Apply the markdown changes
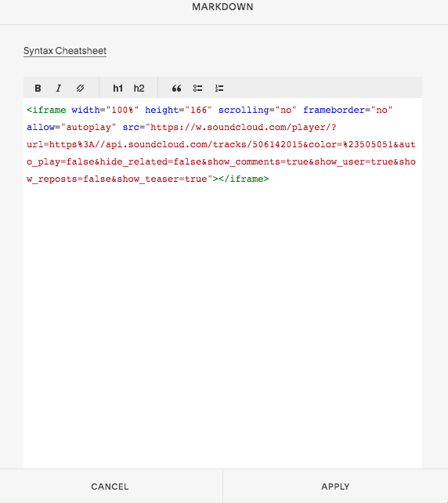 tap(335, 487)
